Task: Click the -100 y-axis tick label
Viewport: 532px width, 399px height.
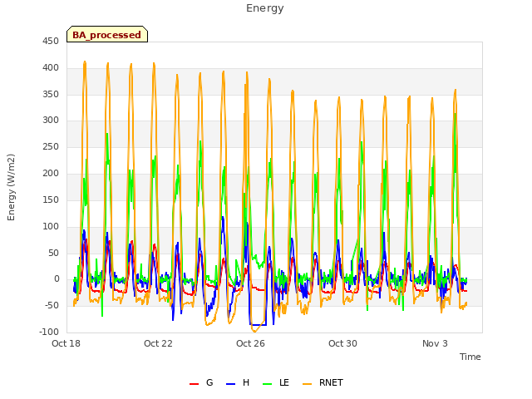Action: click(x=49, y=332)
